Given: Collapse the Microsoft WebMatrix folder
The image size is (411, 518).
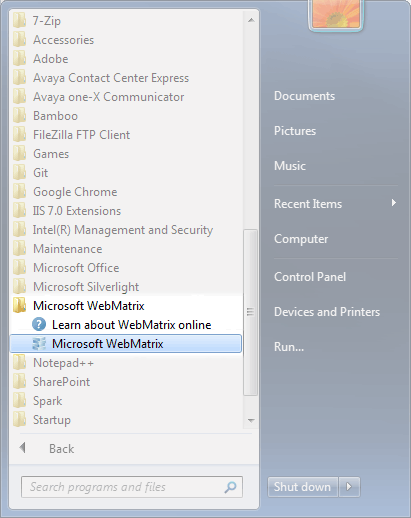Looking at the screenshot, I should point(89,306).
